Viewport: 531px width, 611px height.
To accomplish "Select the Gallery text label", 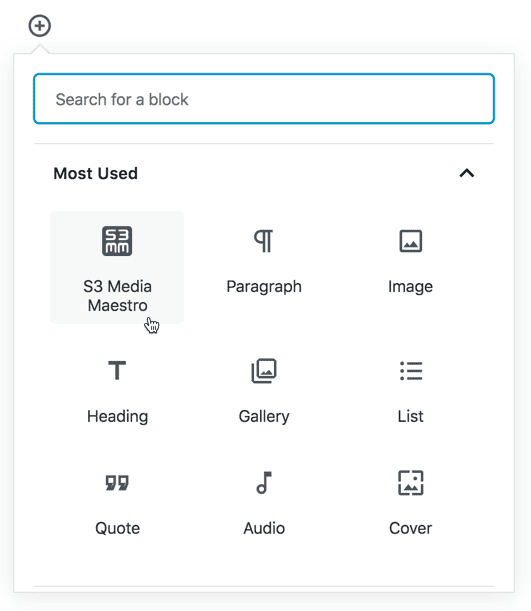I will pyautogui.click(x=264, y=417).
